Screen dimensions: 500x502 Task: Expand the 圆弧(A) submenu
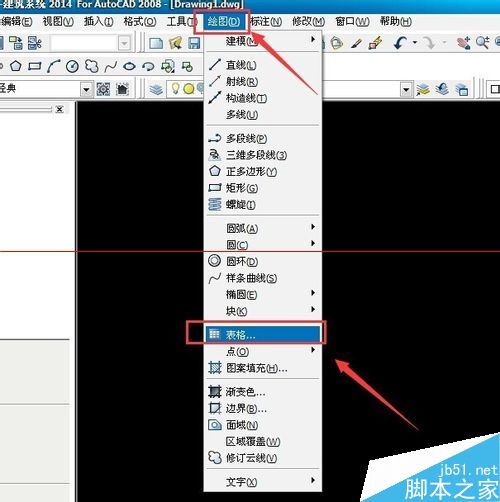[x=263, y=228]
